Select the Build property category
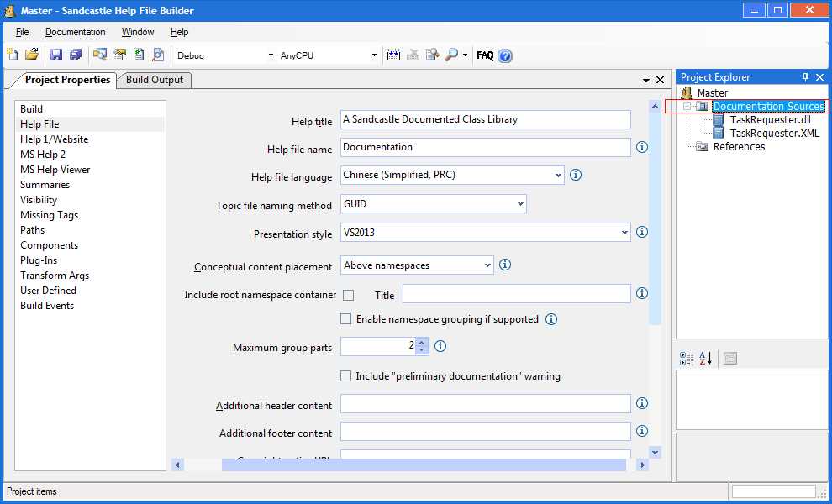 pos(90,108)
